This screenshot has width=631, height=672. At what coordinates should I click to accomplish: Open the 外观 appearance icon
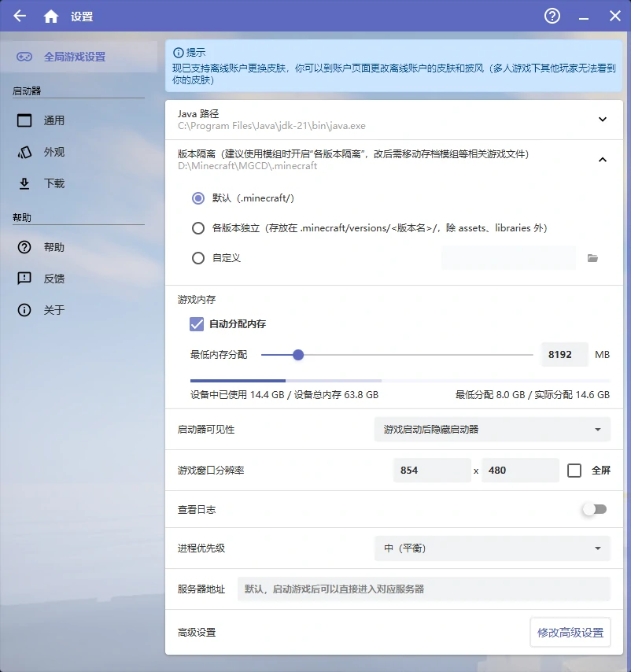click(x=24, y=151)
